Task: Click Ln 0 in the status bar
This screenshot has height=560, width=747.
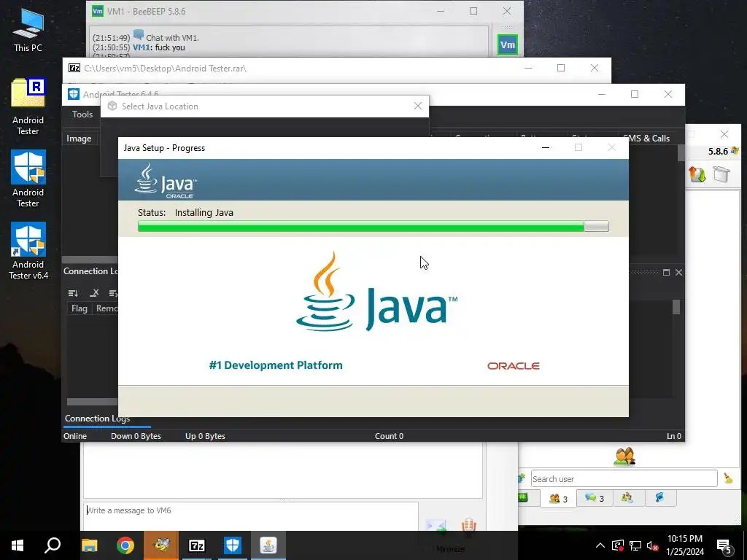Action: 673,436
